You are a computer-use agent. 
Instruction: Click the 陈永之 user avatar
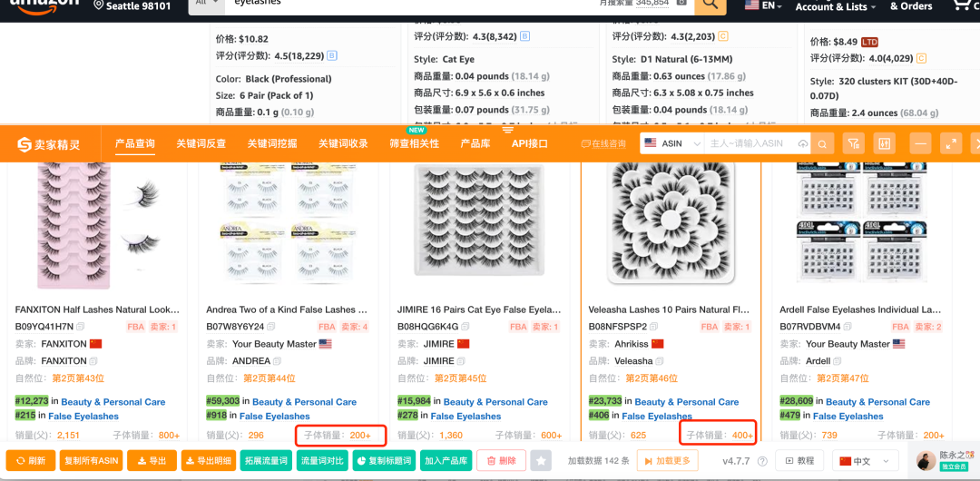(x=926, y=461)
